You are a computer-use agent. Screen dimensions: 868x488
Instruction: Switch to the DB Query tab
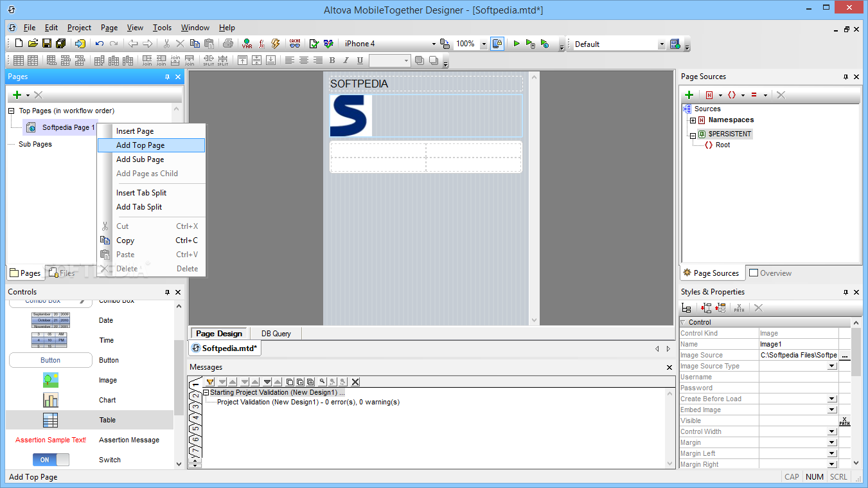tap(276, 334)
